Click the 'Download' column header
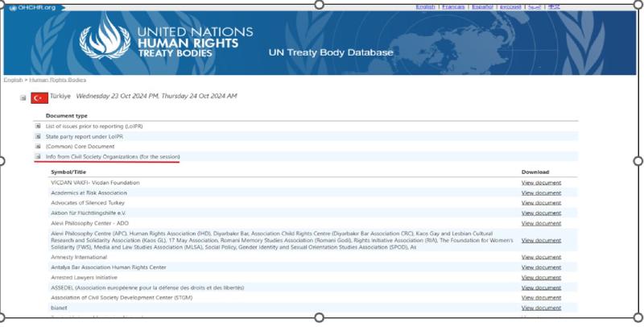This screenshot has width=644, height=327. click(535, 172)
